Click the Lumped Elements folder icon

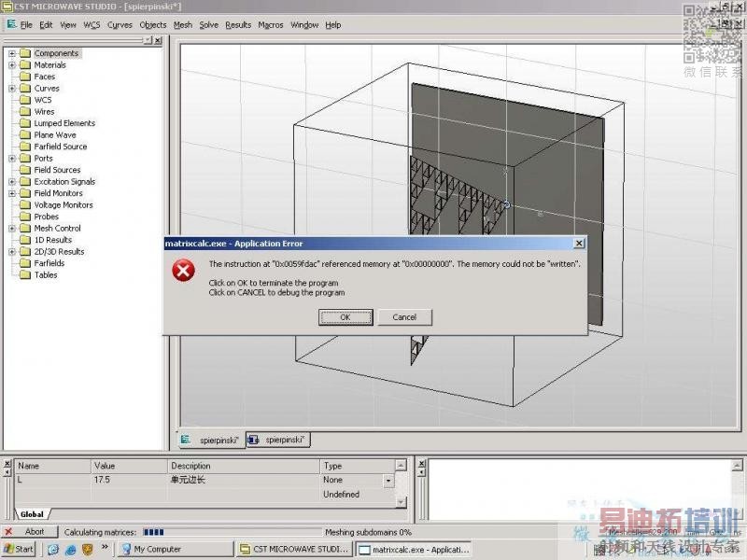point(25,123)
